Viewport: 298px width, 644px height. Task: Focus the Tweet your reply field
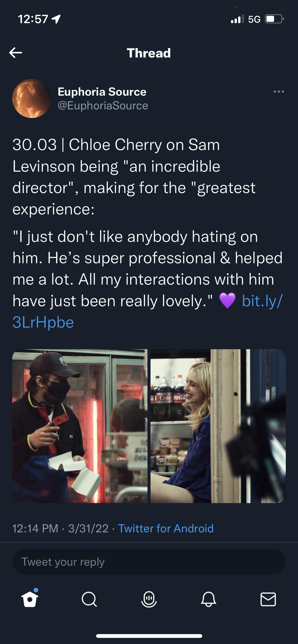click(x=149, y=561)
